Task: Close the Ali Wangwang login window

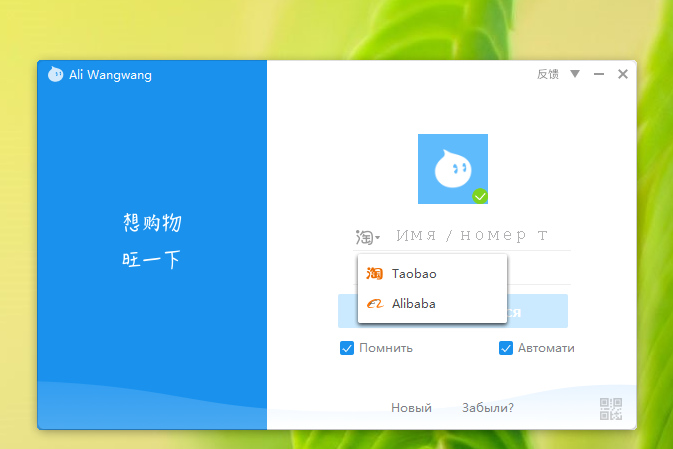Action: pyautogui.click(x=623, y=74)
